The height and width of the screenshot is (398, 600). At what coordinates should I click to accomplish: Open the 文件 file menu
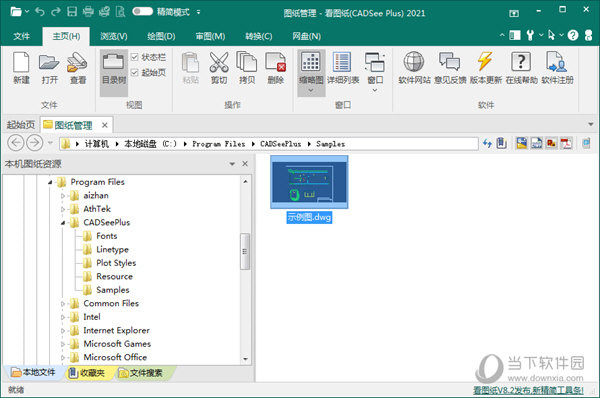[x=21, y=36]
